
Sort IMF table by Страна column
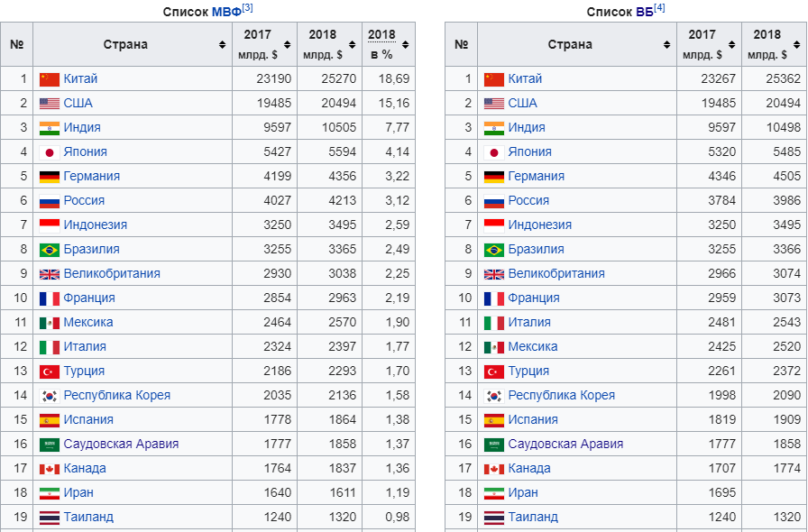click(x=222, y=45)
